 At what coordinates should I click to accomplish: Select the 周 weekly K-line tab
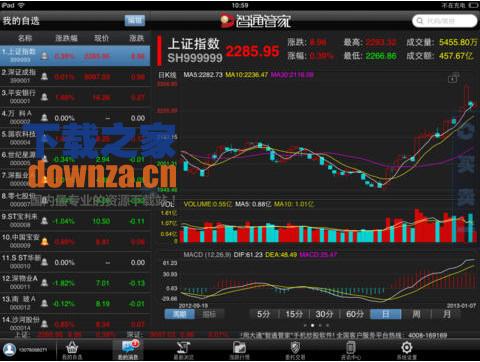click(416, 314)
